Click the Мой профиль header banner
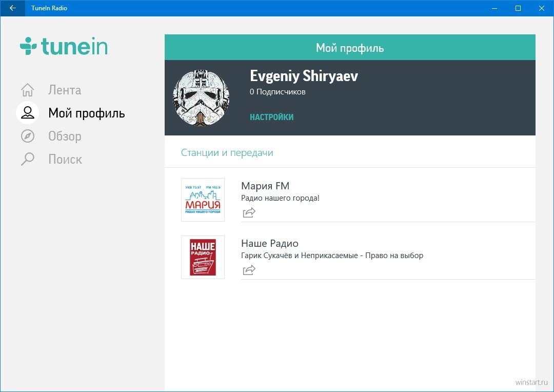 click(x=350, y=47)
